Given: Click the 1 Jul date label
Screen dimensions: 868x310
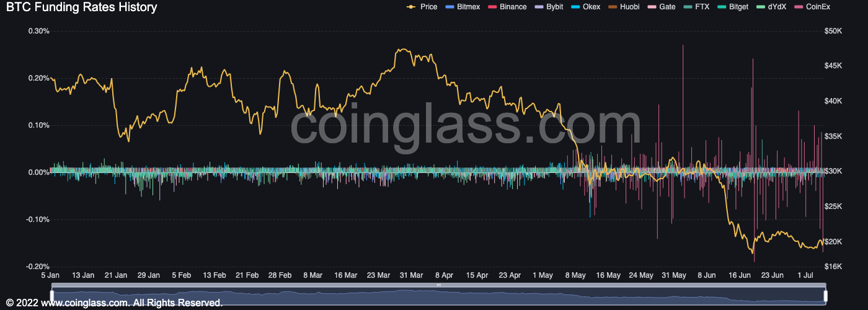Looking at the screenshot, I should pos(805,275).
